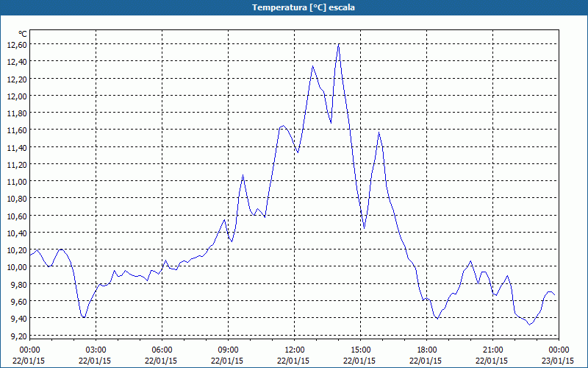
Task: Select the 10,20 y-axis value
Action: coord(17,250)
